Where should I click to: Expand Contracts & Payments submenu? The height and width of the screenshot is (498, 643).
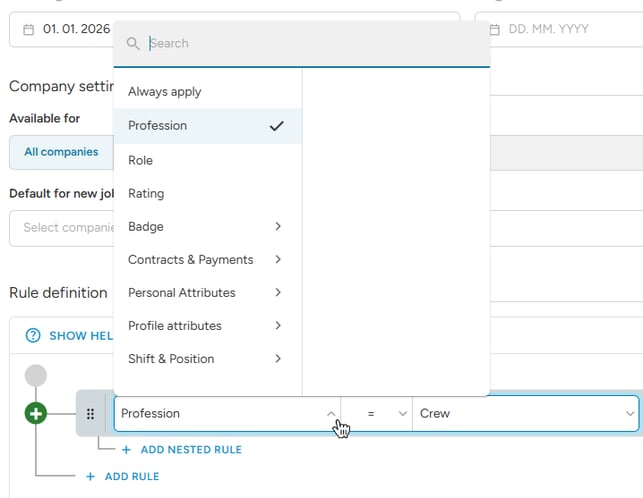tap(205, 260)
